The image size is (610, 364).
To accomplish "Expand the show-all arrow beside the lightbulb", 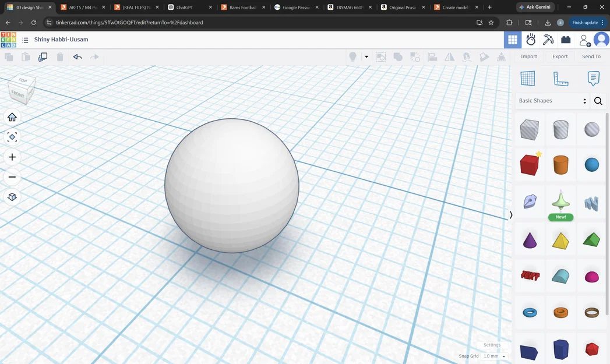I will point(366,56).
